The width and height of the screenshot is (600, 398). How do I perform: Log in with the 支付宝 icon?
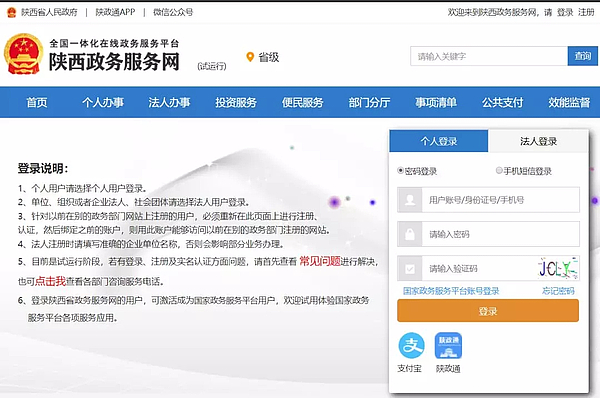pyautogui.click(x=411, y=345)
